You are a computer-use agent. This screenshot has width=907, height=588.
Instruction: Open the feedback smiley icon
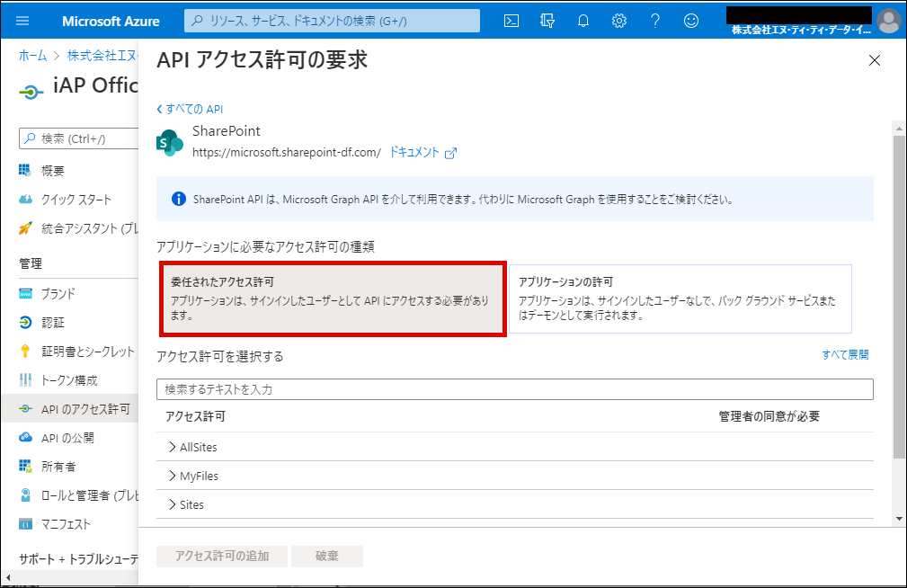click(690, 21)
